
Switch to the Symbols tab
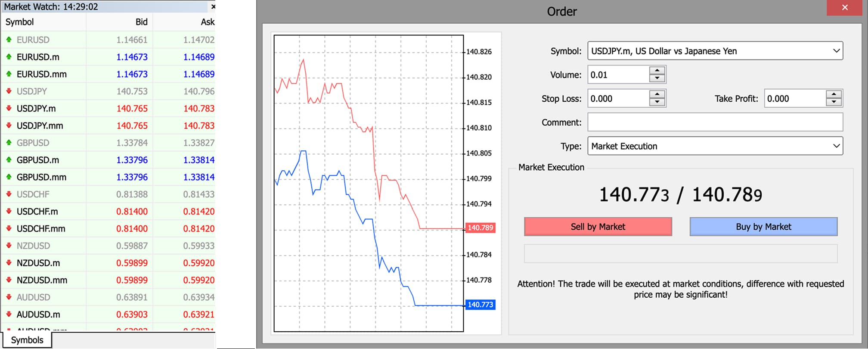pyautogui.click(x=27, y=340)
